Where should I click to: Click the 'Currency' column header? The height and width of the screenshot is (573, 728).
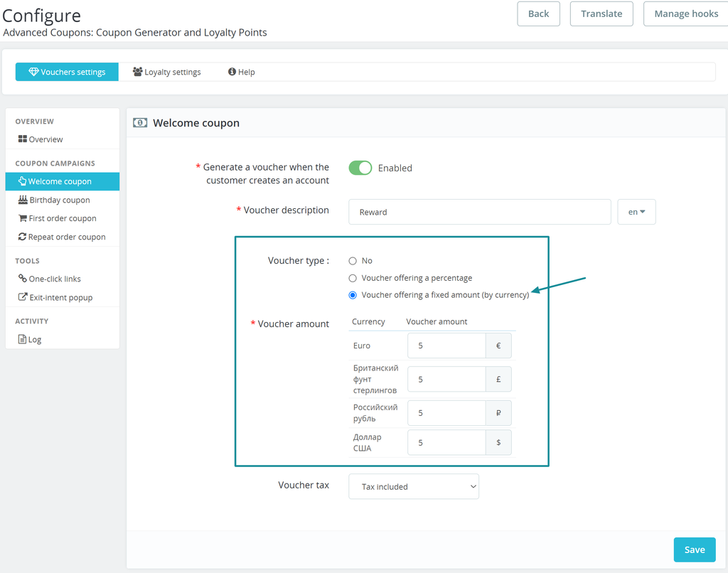click(x=368, y=322)
